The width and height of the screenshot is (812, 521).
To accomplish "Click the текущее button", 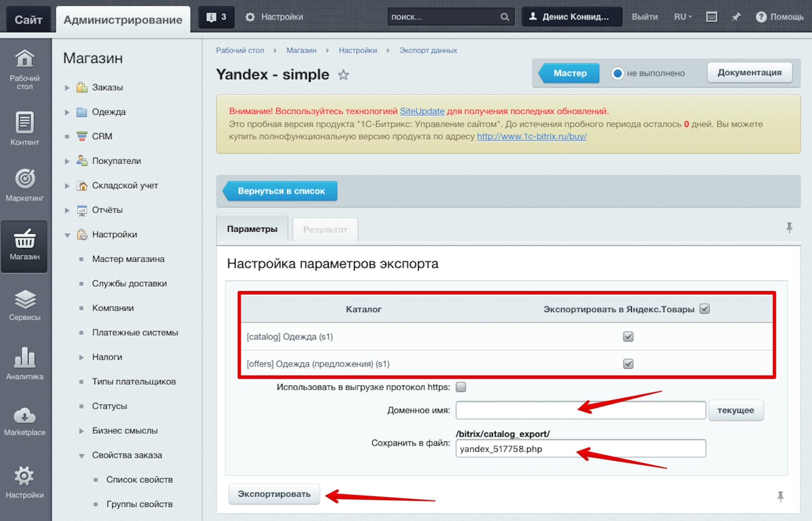I will pyautogui.click(x=736, y=410).
